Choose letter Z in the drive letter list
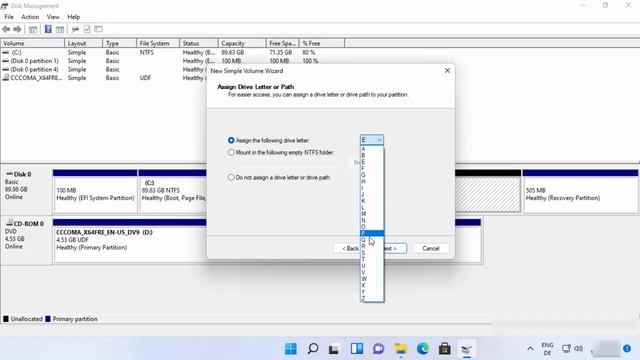This screenshot has width=640, height=360. click(372, 298)
